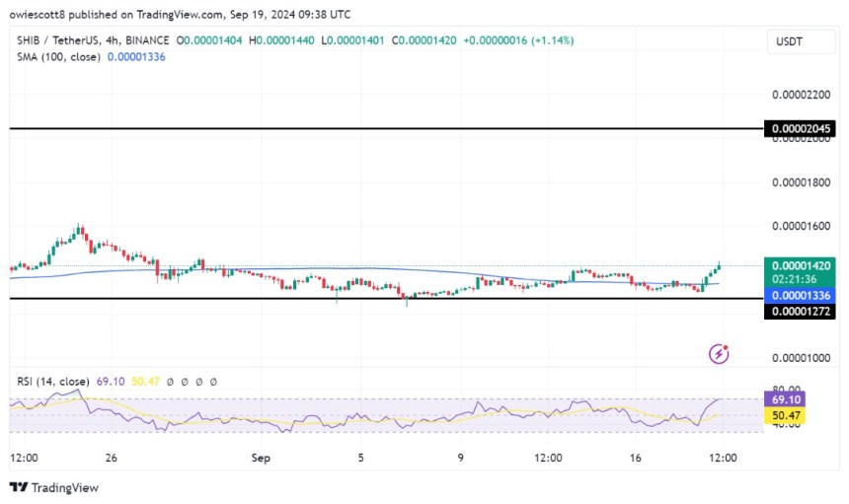Select the SMA (100, close) indicator label
Image resolution: width=849 pixels, height=504 pixels.
58,57
